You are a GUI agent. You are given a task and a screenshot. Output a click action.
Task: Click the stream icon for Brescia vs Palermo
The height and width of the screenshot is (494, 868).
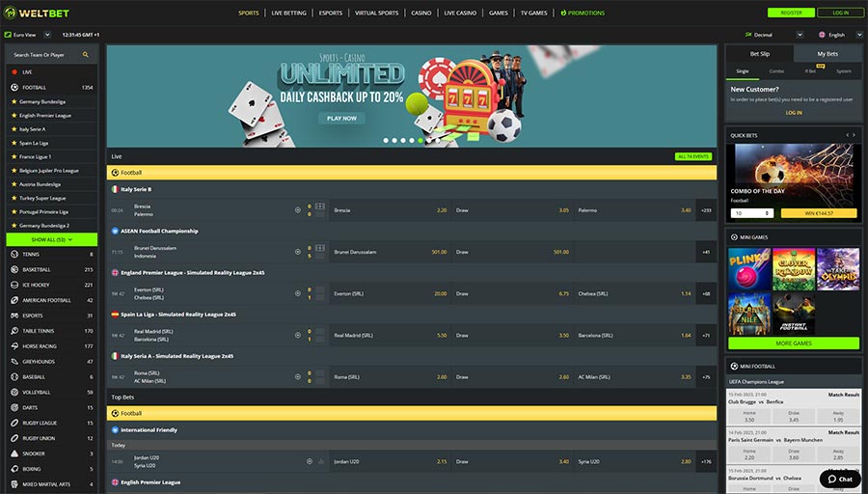298,210
